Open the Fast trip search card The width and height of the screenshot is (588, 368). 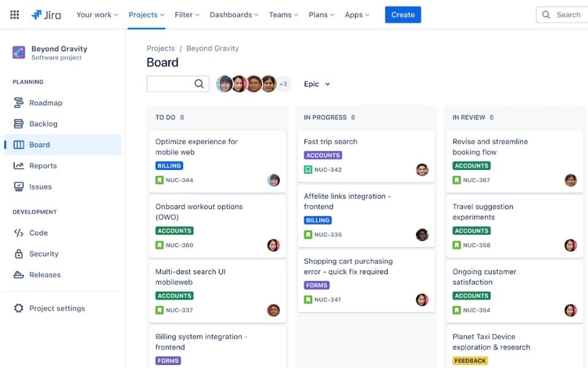tap(330, 142)
